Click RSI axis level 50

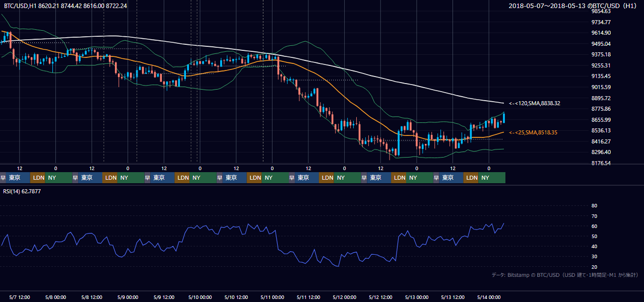594,236
